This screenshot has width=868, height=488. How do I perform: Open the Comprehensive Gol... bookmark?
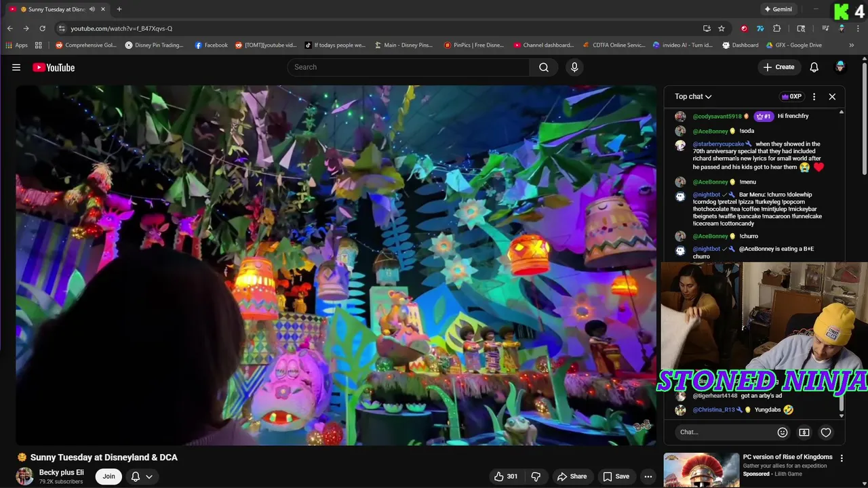(86, 45)
